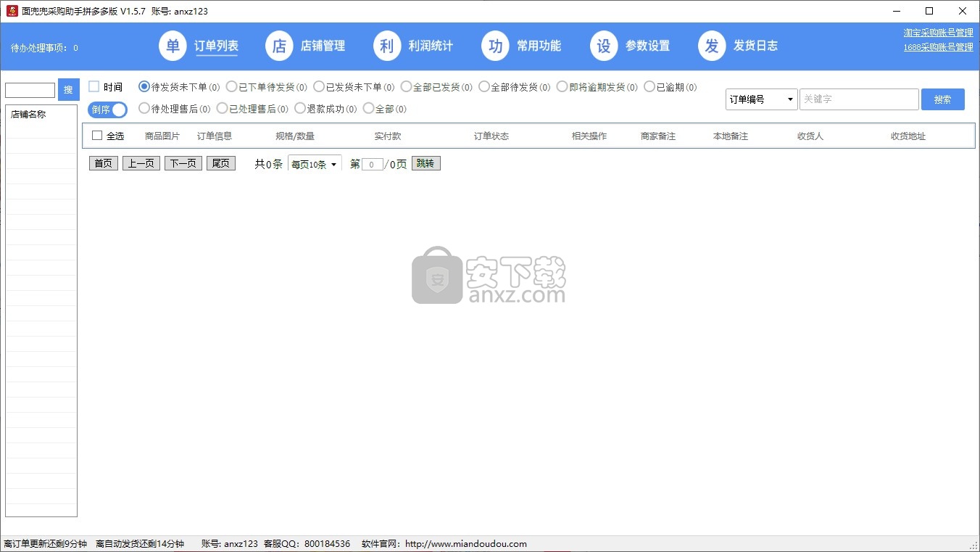Viewport: 980px width, 552px height.
Task: Open 1688采购账号管理 link
Action: click(938, 47)
